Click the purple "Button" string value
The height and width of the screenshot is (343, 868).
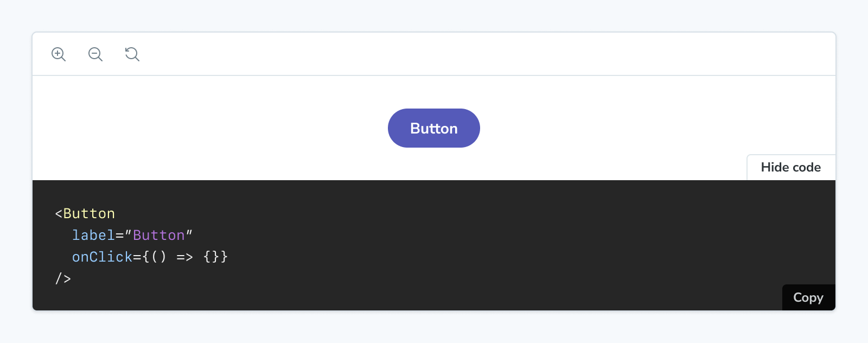pyautogui.click(x=159, y=235)
